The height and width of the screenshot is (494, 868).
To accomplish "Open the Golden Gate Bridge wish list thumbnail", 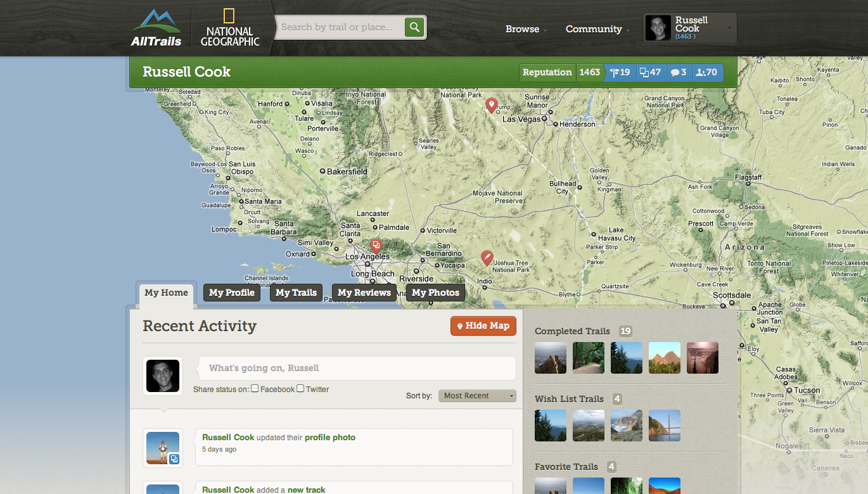I will pos(665,426).
